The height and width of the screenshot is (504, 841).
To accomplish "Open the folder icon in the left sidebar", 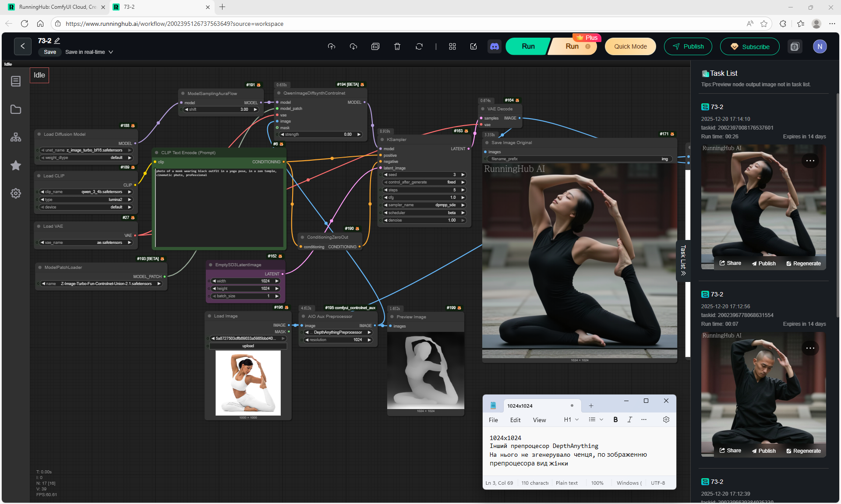I will [16, 109].
